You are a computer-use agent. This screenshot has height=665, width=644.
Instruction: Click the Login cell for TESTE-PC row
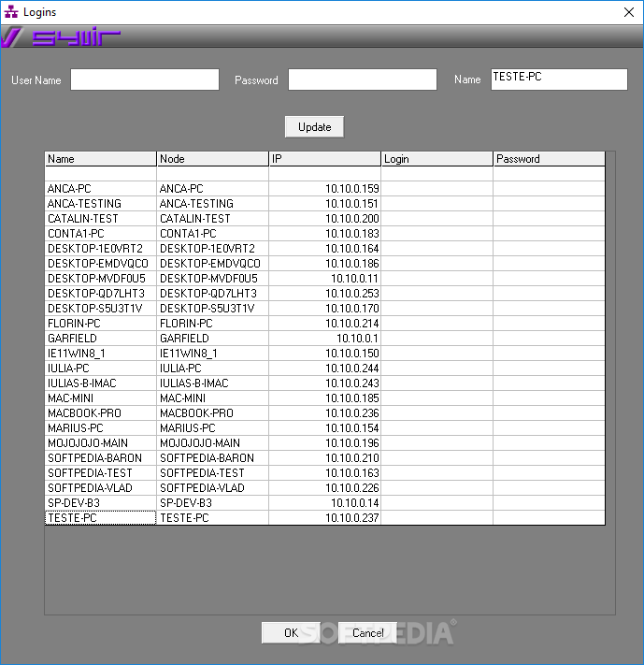click(437, 518)
